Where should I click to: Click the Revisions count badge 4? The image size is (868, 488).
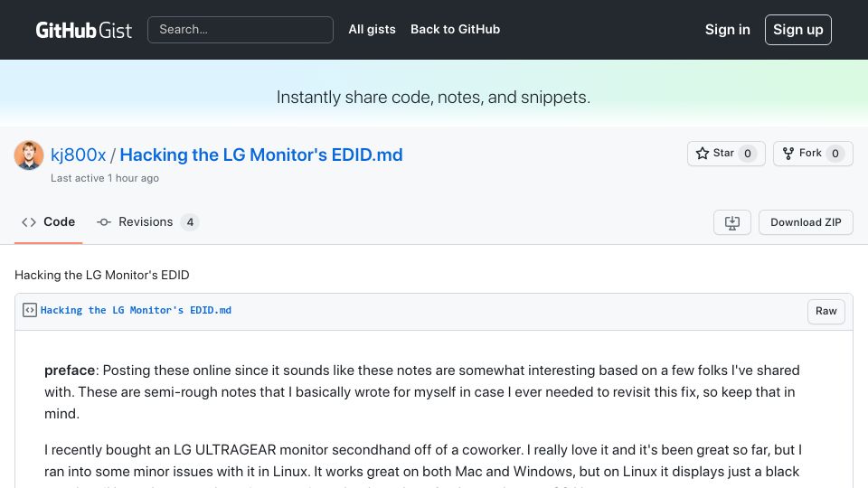tap(190, 222)
